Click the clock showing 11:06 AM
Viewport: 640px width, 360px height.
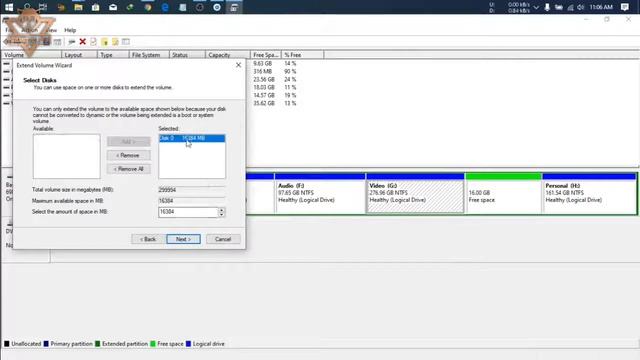coord(601,7)
